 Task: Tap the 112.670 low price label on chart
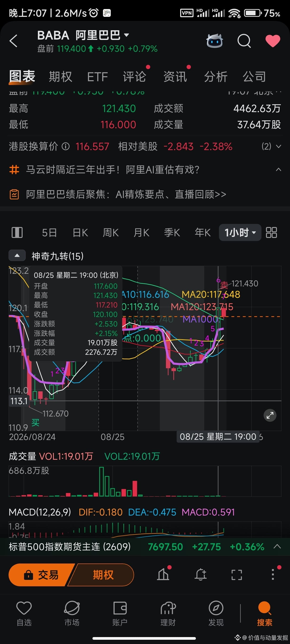pos(56,414)
